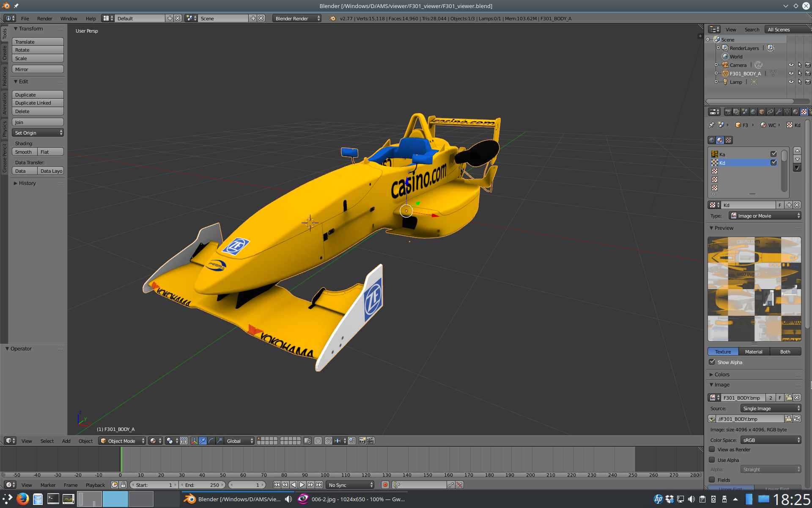Open the Render properties camera tab
Image resolution: width=812 pixels, height=508 pixels.
click(x=728, y=112)
